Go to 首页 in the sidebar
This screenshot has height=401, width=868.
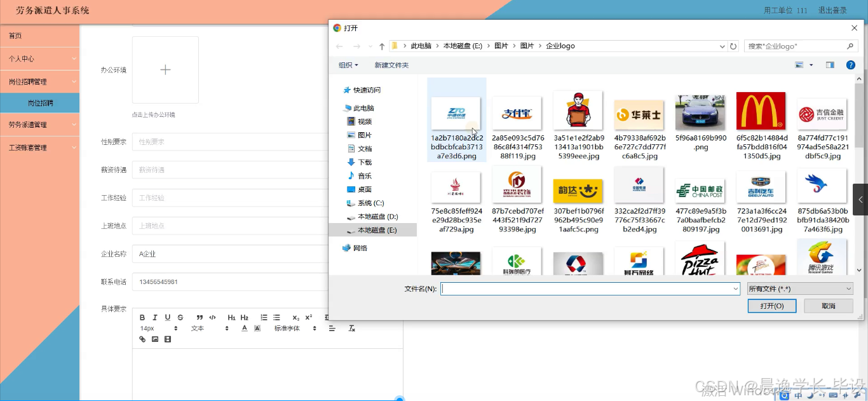click(x=39, y=36)
